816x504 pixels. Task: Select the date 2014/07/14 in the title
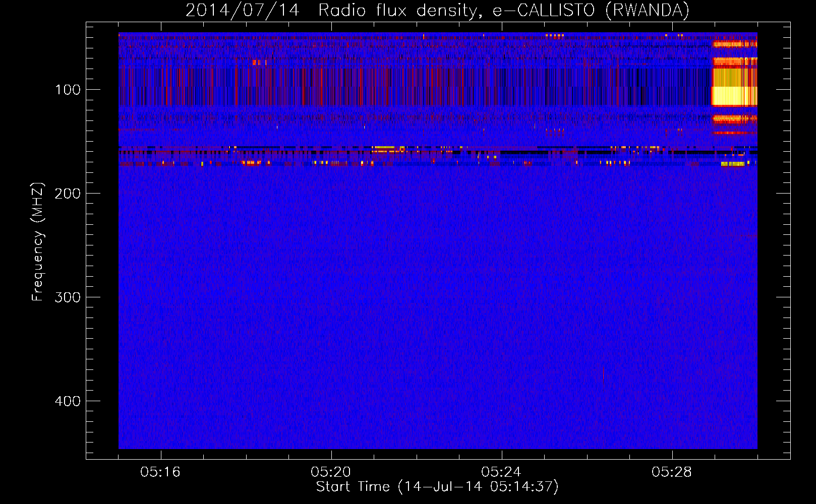point(243,11)
